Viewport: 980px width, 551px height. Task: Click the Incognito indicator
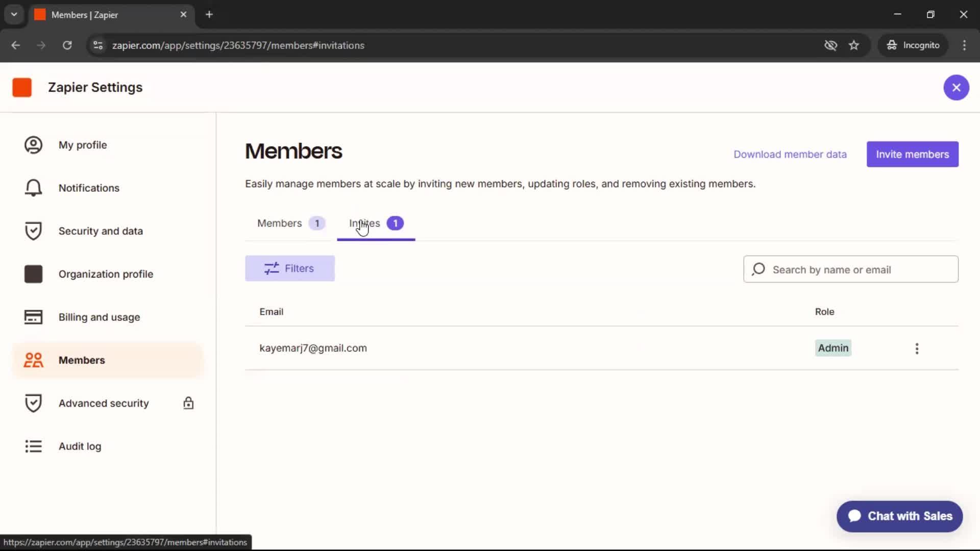[x=913, y=45]
